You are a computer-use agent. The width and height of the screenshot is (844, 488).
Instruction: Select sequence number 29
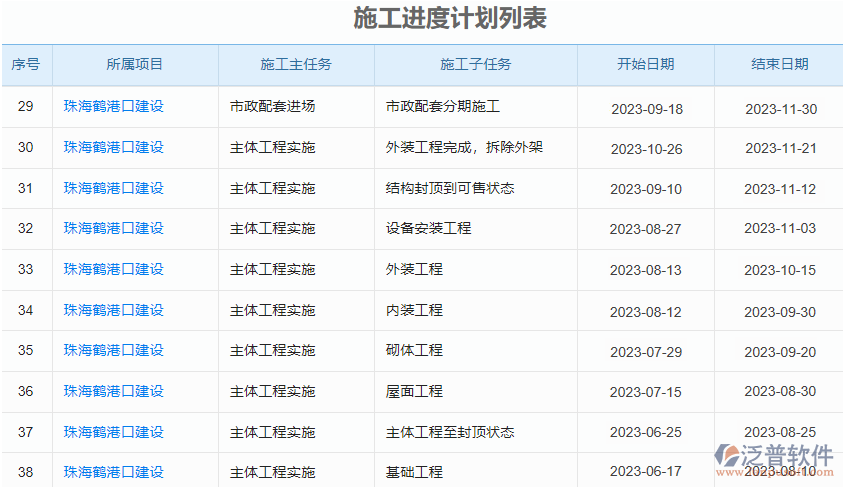click(x=25, y=106)
